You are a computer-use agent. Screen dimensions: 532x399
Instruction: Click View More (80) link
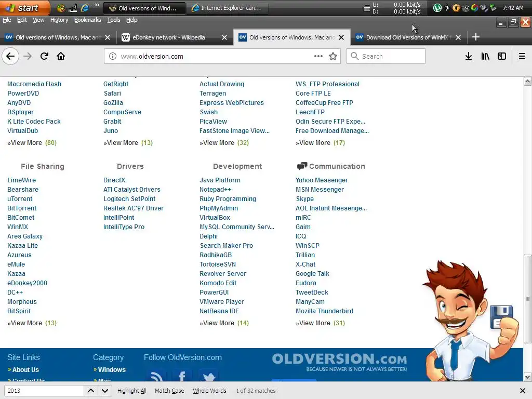tap(32, 143)
